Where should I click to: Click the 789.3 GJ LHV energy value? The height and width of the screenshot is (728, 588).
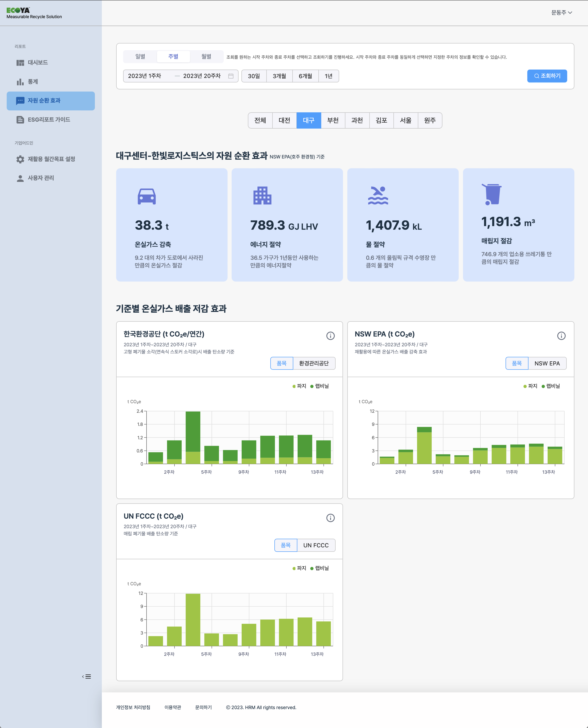[x=284, y=226]
